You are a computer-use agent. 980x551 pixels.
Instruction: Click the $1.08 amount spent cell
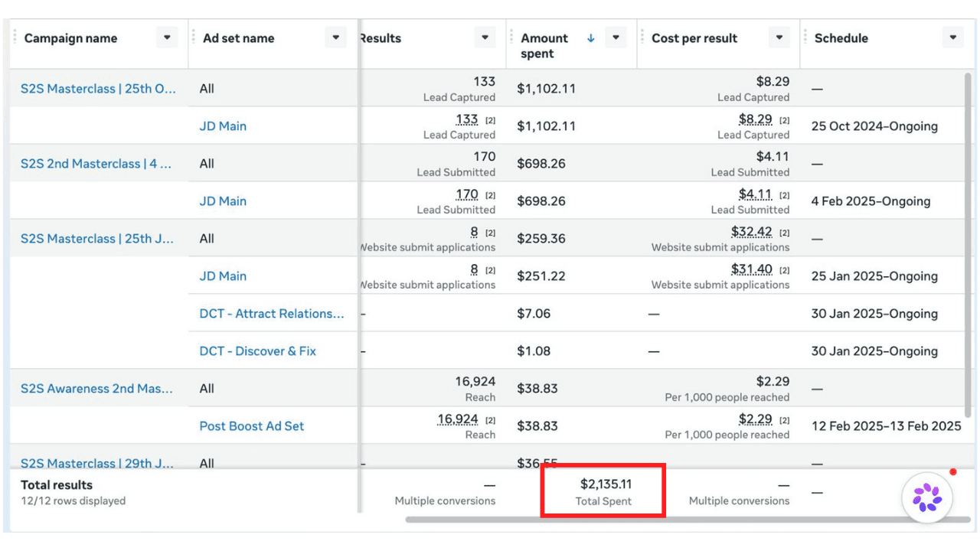click(x=534, y=351)
